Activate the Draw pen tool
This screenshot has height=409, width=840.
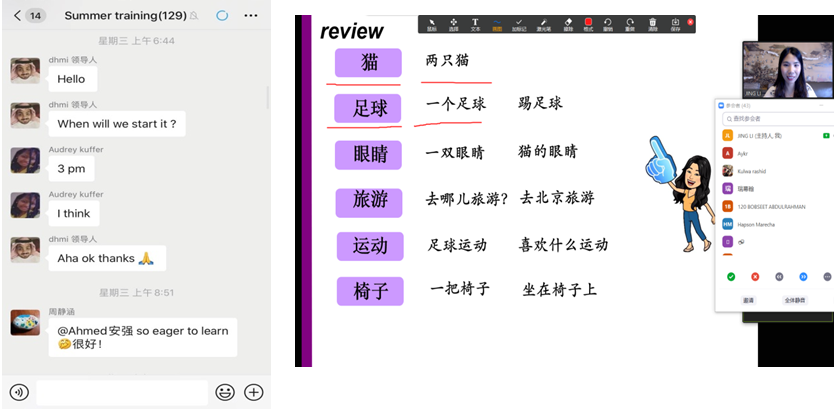point(496,22)
